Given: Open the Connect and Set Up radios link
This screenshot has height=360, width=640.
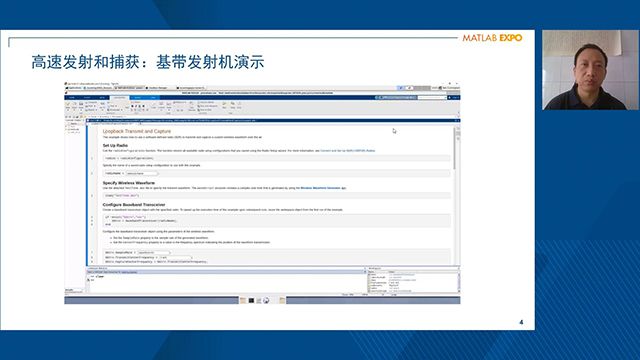Looking at the screenshot, I should (x=347, y=151).
